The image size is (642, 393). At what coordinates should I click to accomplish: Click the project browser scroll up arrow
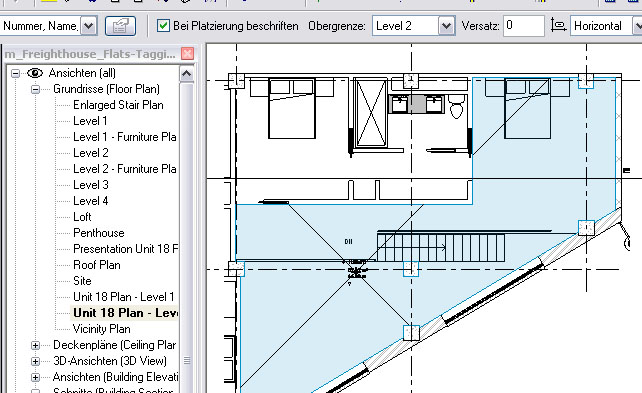[x=186, y=74]
